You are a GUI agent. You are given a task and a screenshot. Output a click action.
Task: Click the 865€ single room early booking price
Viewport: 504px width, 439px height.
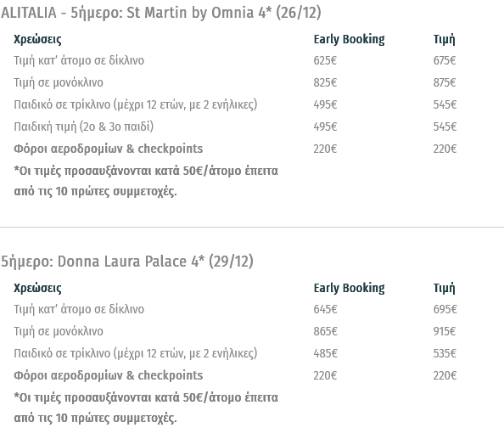pyautogui.click(x=325, y=331)
